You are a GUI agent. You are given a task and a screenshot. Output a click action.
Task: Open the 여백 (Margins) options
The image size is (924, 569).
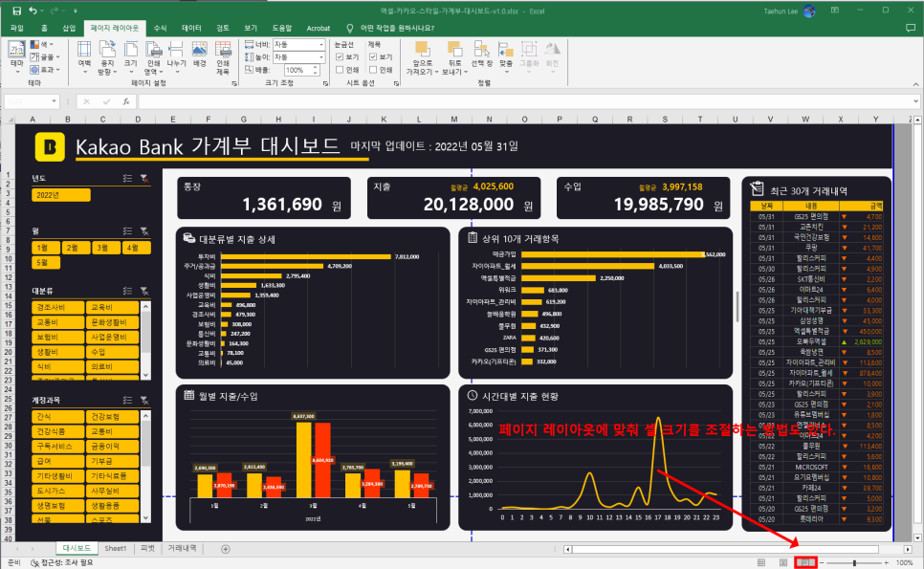pyautogui.click(x=84, y=57)
